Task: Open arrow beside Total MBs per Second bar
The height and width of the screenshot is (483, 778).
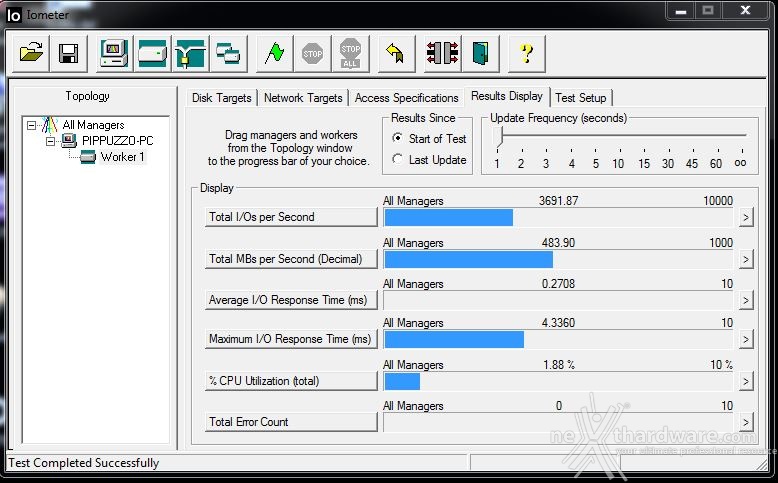Action: click(x=746, y=259)
